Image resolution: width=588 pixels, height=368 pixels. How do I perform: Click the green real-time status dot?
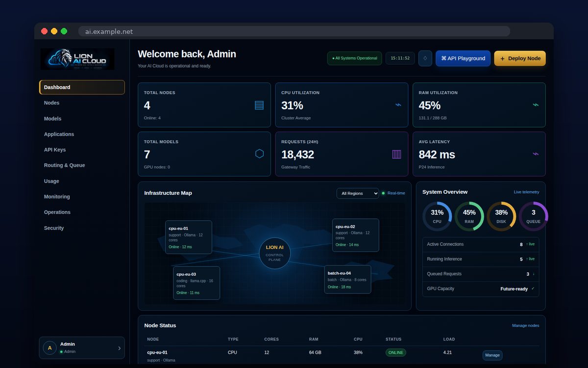383,193
